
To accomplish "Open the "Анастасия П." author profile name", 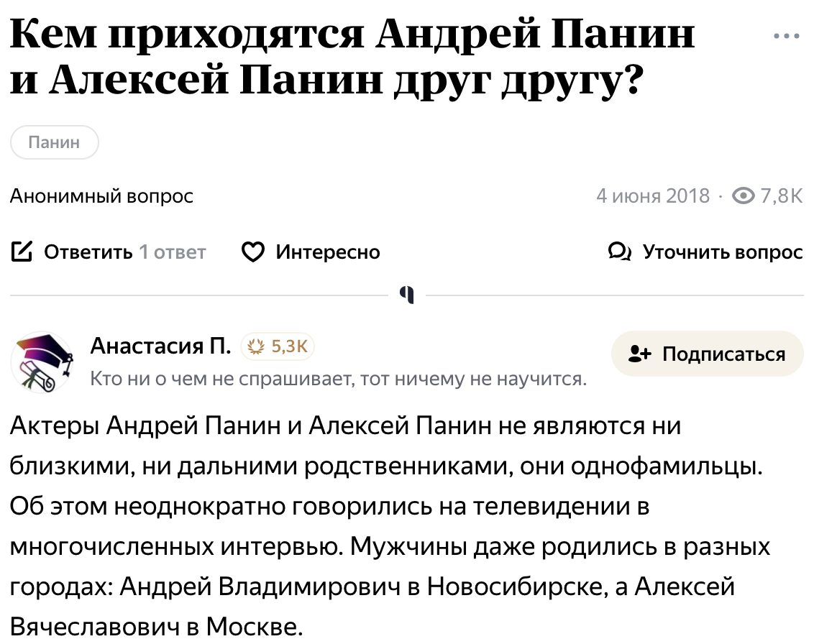I will point(161,347).
